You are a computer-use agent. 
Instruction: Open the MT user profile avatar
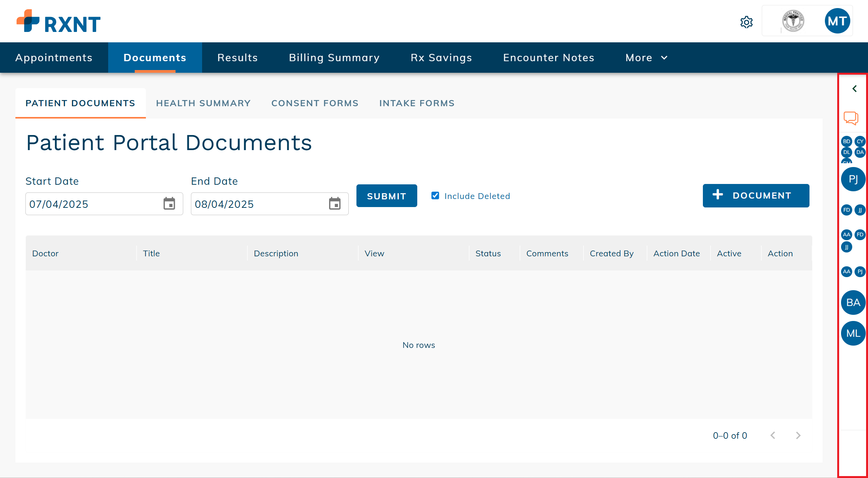tap(837, 20)
